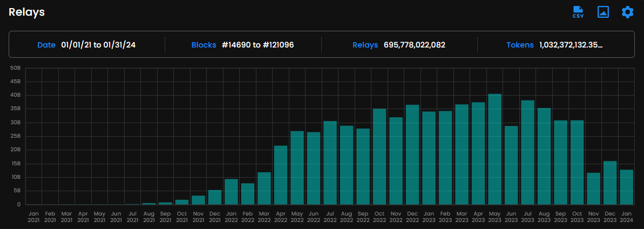Select the Jun 2023 bar
644x229 pixels.
pos(511,165)
